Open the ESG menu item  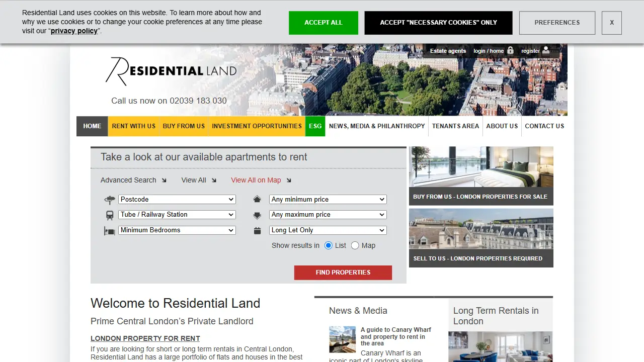point(315,126)
